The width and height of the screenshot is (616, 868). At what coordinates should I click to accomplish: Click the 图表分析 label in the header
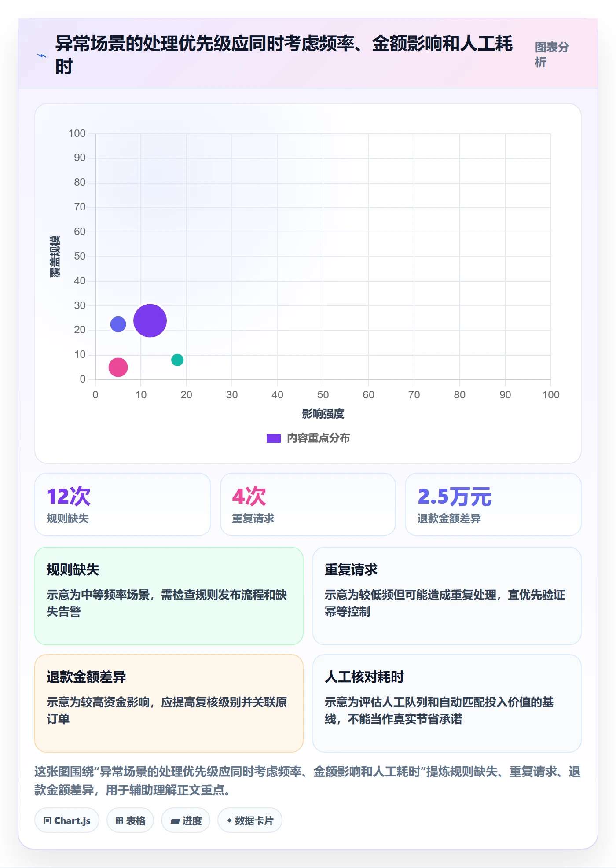552,55
